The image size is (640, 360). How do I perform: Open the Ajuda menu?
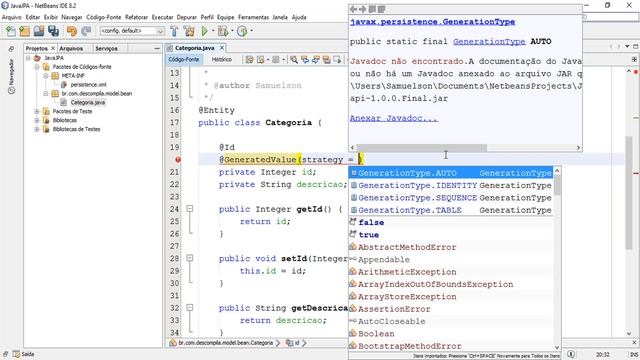pyautogui.click(x=299, y=17)
